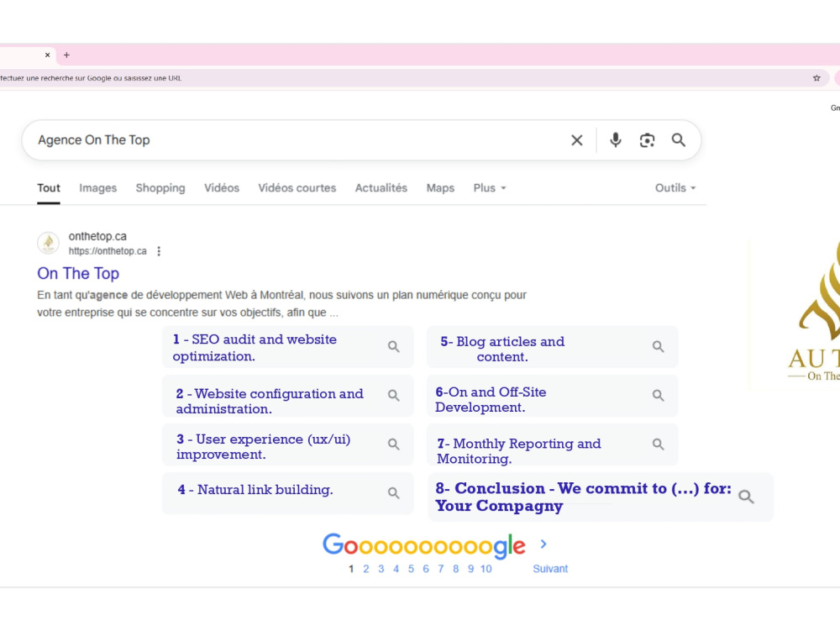Go to results page 3

coord(381,569)
